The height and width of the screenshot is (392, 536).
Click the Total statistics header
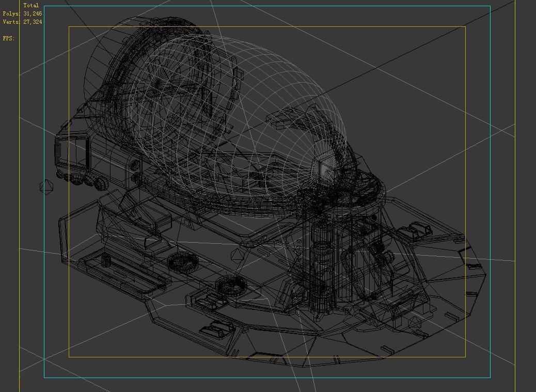tap(31, 6)
